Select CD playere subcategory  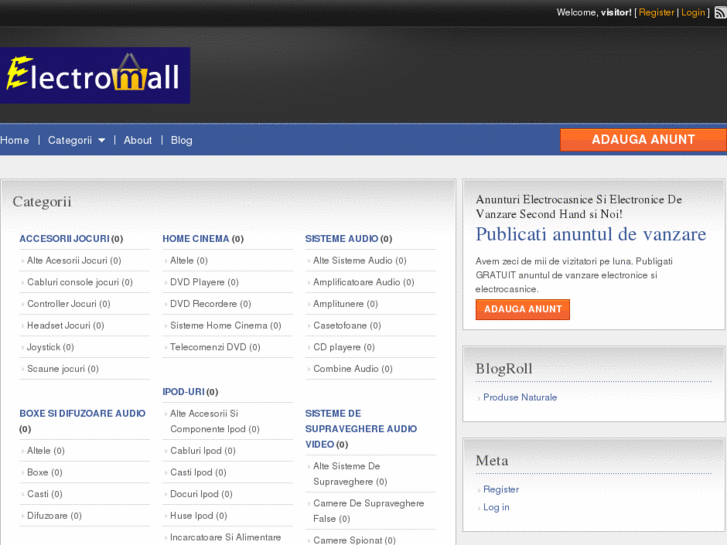(x=337, y=347)
